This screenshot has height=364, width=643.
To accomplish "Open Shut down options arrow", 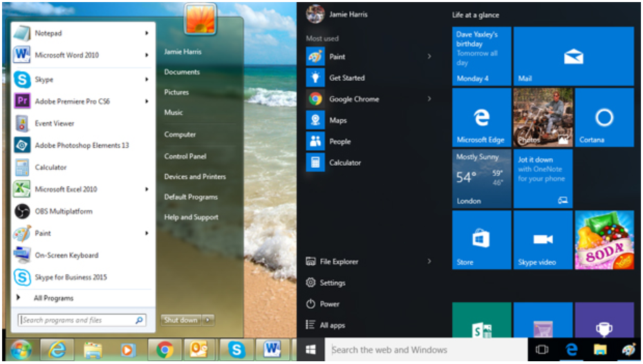I will click(208, 320).
